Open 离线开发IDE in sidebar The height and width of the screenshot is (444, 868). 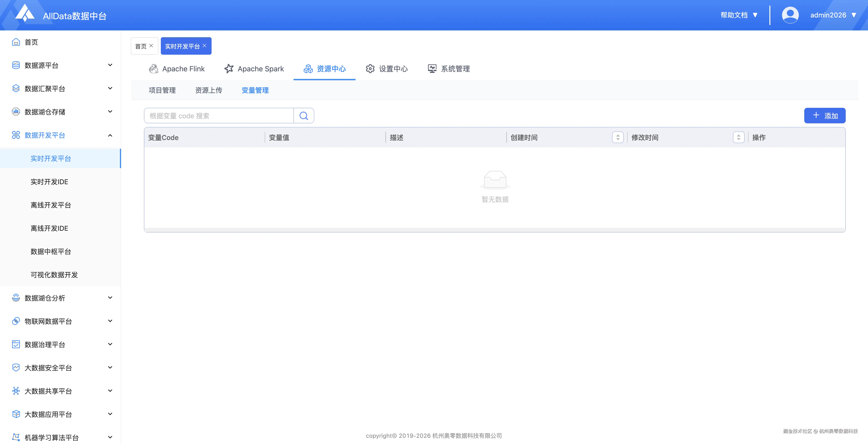pyautogui.click(x=60, y=228)
